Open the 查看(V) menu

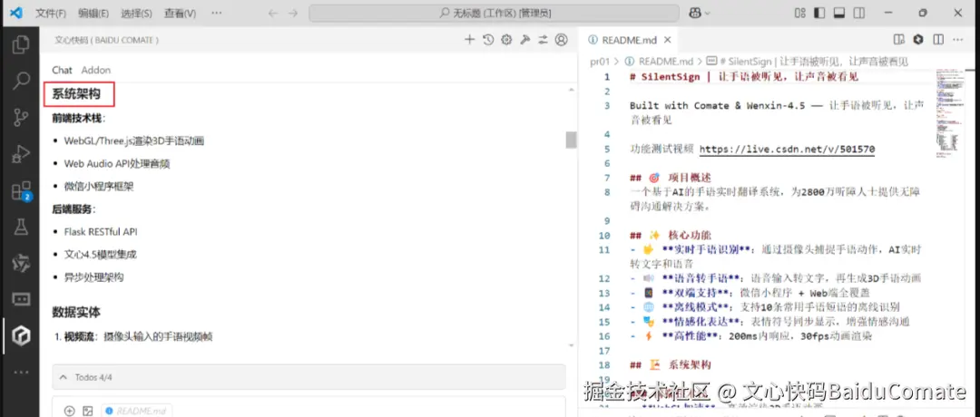point(180,13)
